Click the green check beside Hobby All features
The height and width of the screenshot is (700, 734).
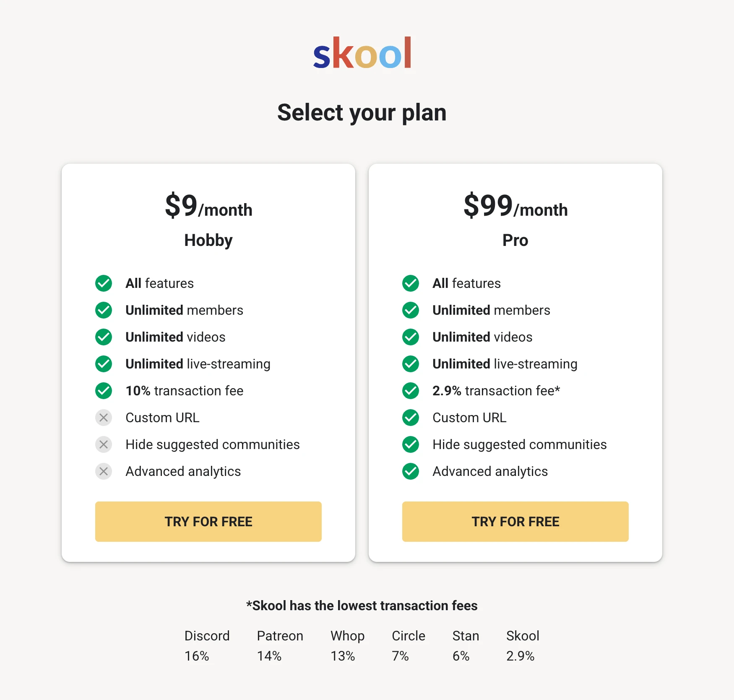click(x=104, y=283)
